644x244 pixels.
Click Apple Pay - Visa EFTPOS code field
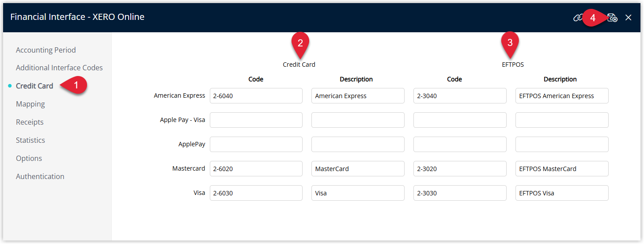(x=460, y=120)
